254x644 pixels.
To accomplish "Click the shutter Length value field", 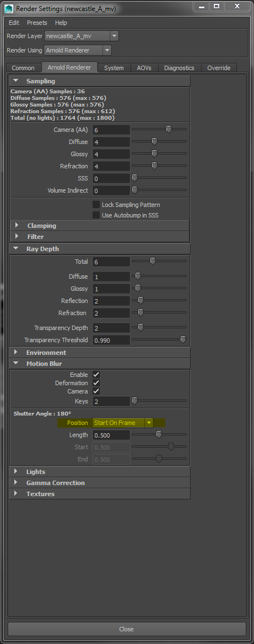I will [x=111, y=435].
